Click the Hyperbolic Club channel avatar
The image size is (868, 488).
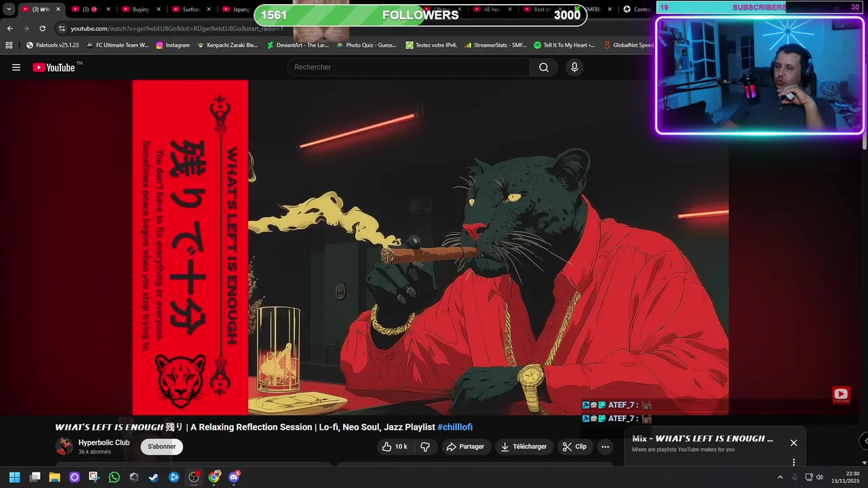(64, 446)
